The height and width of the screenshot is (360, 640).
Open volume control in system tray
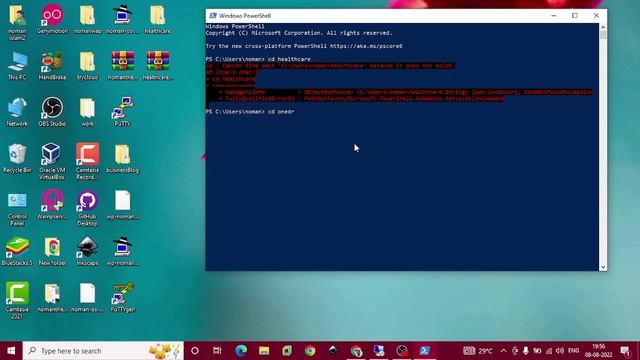point(560,351)
